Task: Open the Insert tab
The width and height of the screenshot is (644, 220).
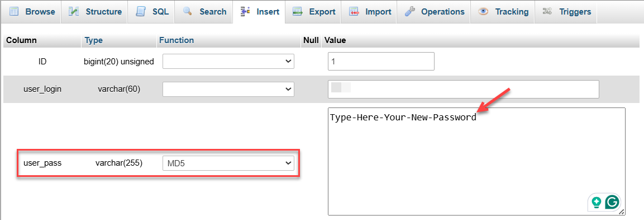Action: [x=260, y=12]
